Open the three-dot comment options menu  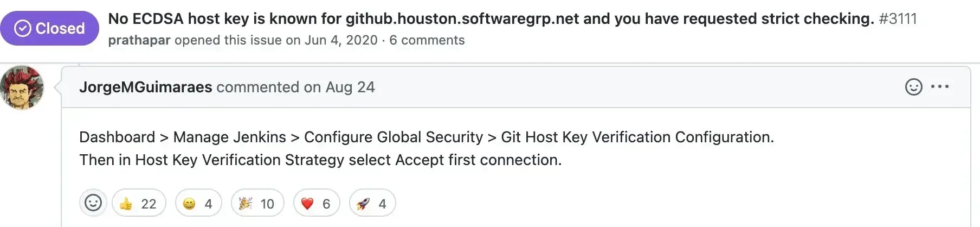point(940,87)
